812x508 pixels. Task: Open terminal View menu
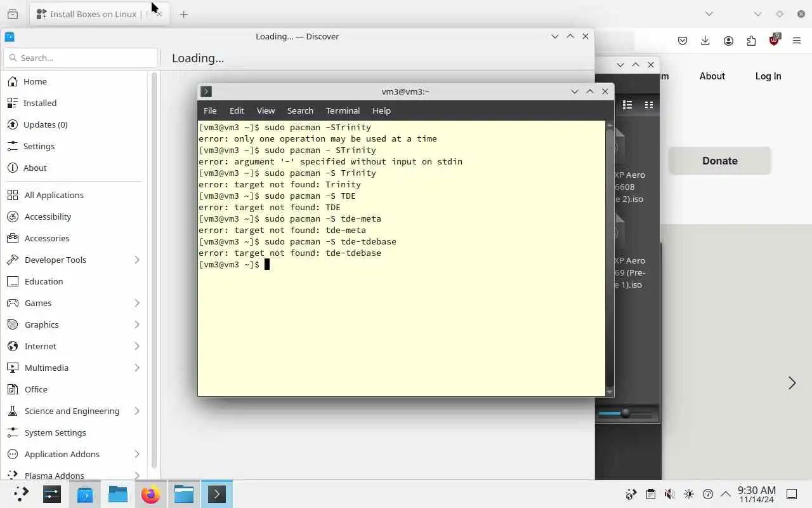tap(266, 110)
